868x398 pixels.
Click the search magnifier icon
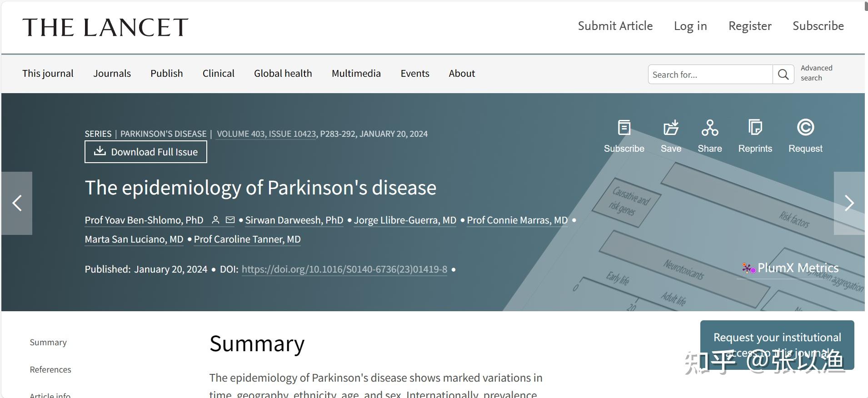pyautogui.click(x=783, y=74)
